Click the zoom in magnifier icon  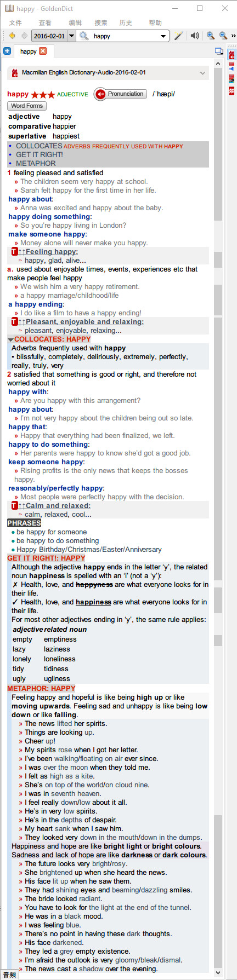211,36
